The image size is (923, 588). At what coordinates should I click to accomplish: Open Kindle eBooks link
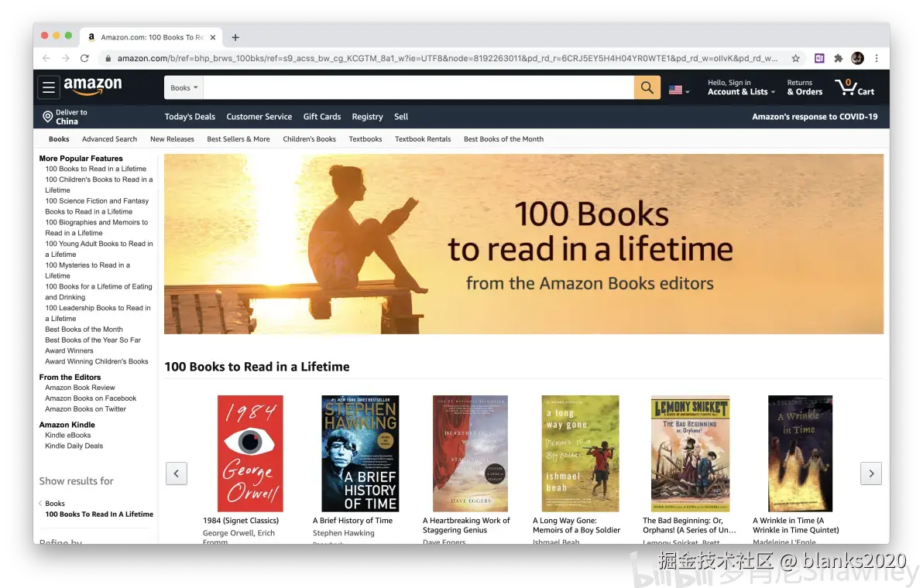pyautogui.click(x=67, y=435)
